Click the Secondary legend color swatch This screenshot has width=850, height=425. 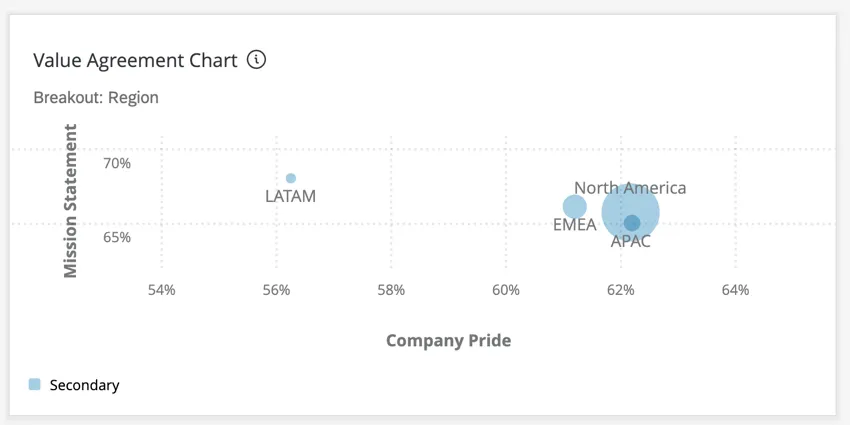point(35,384)
